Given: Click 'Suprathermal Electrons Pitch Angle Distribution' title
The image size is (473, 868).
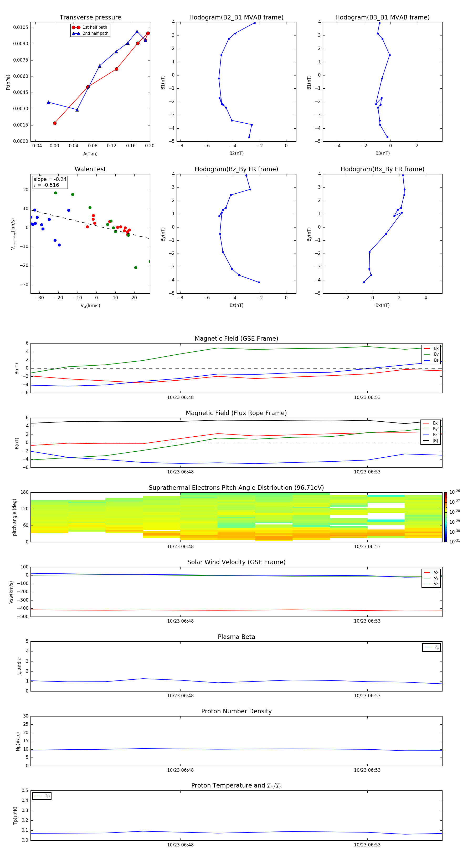Looking at the screenshot, I should pyautogui.click(x=236, y=488).
